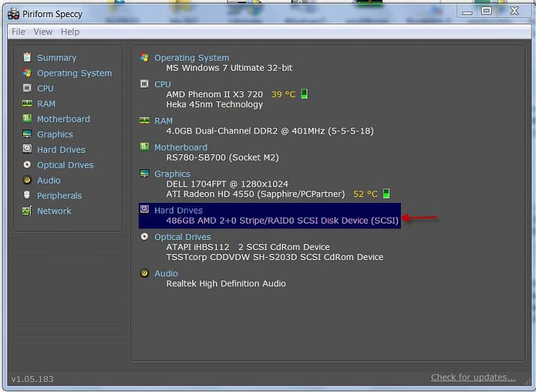Click the CPU chip icon in sidebar

(x=27, y=88)
